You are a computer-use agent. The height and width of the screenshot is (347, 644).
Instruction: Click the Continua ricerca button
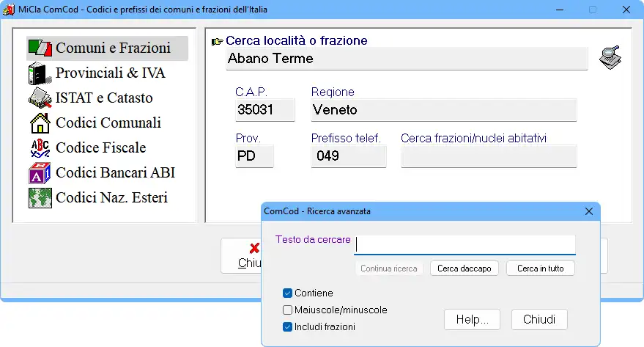pyautogui.click(x=388, y=269)
